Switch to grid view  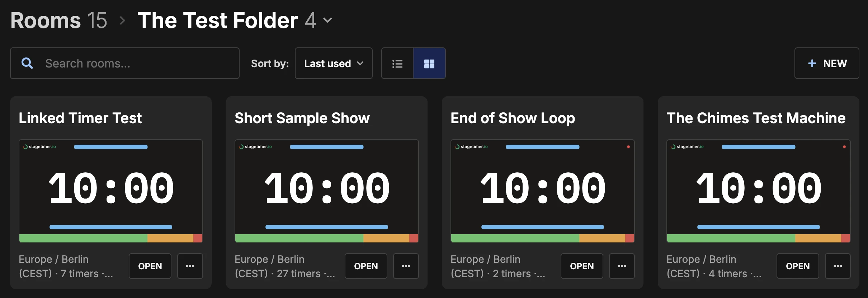pyautogui.click(x=429, y=64)
